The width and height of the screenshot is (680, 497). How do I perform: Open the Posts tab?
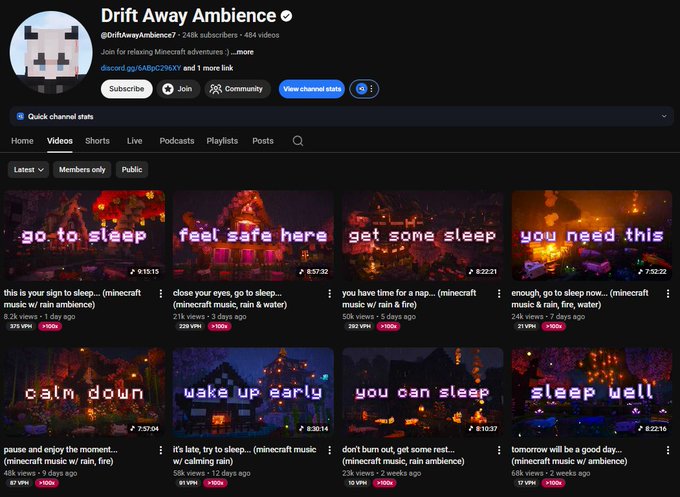tap(263, 141)
